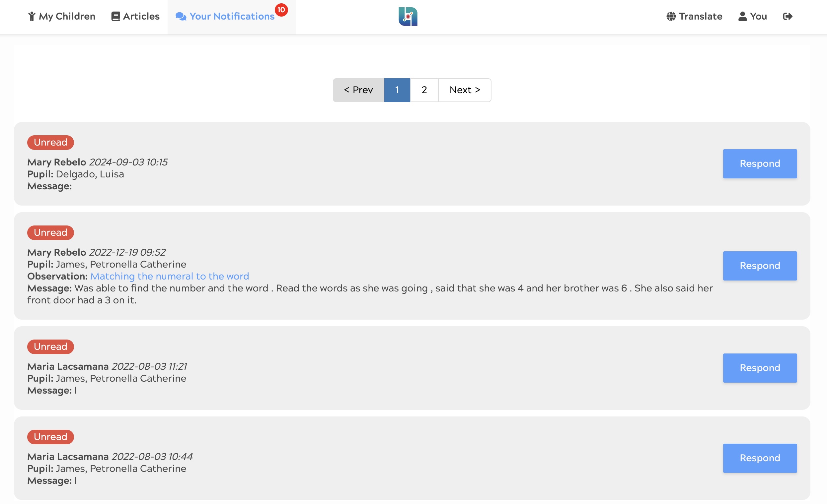The height and width of the screenshot is (504, 827).
Task: Click the logout arrow icon
Action: click(788, 16)
